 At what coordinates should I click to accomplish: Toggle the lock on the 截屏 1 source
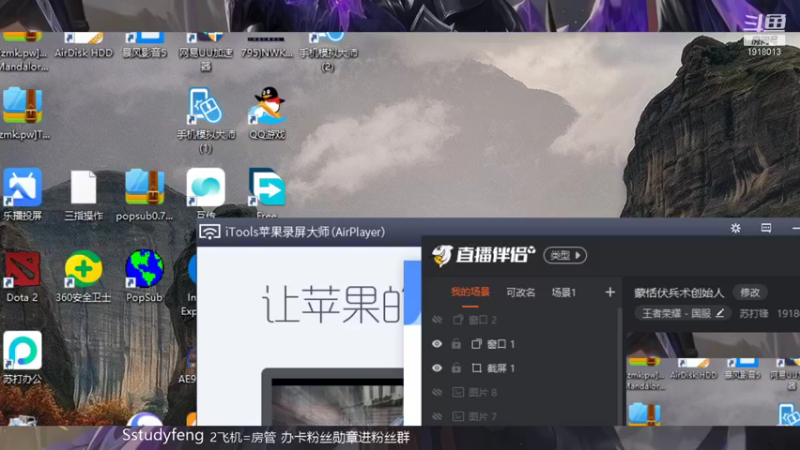tap(456, 368)
